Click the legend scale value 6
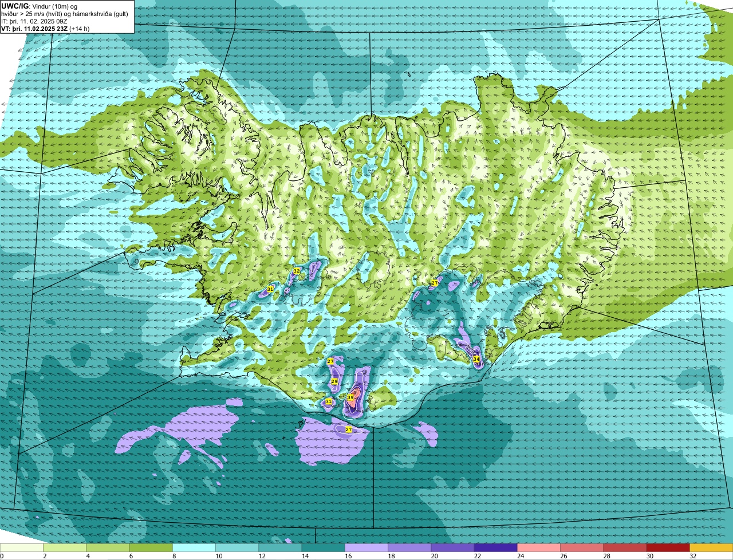 130,556
